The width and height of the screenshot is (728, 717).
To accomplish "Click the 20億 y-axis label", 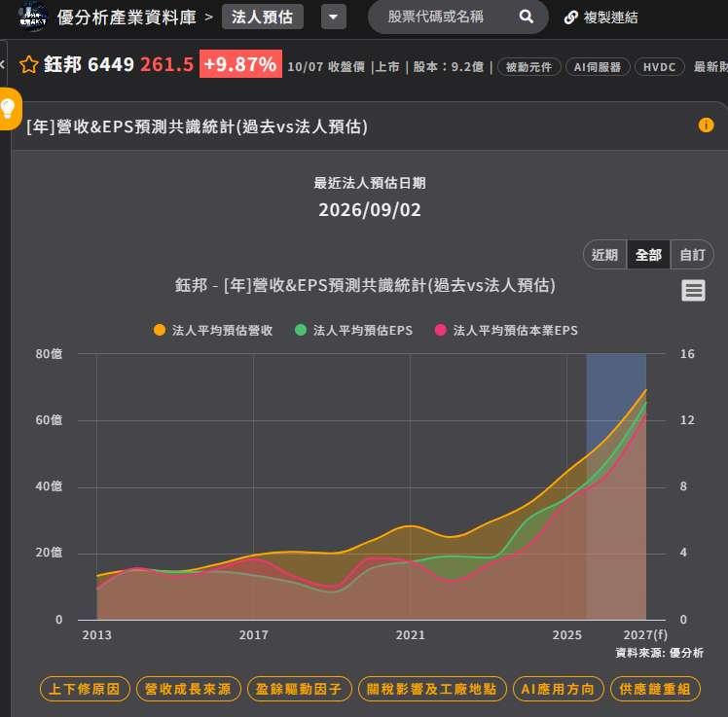I will [49, 553].
